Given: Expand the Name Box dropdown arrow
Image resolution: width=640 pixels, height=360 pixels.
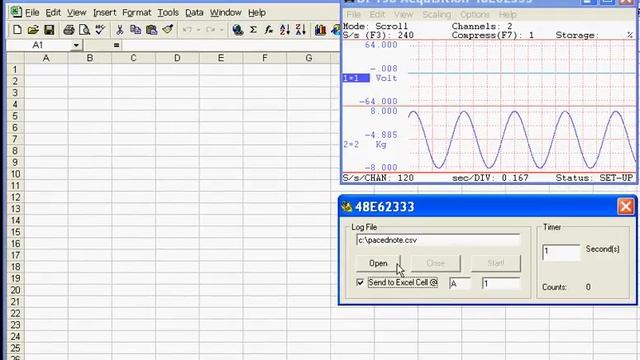Looking at the screenshot, I should coord(76,45).
